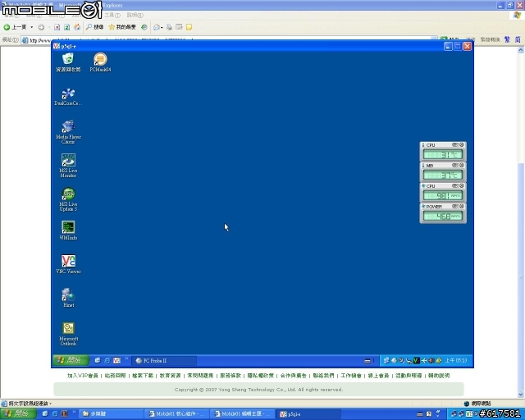This screenshot has width=525, height=420.
Task: Click the IE address bar URL field
Action: pos(230,40)
